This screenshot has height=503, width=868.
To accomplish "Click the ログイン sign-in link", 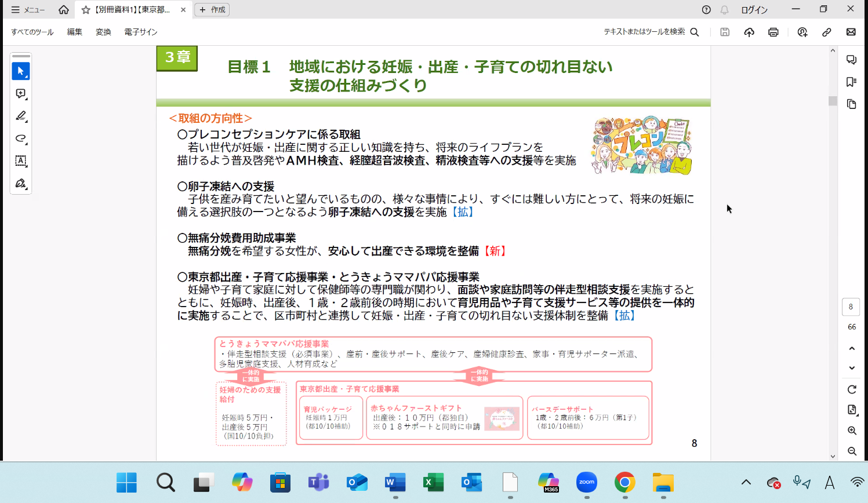I will pos(754,10).
